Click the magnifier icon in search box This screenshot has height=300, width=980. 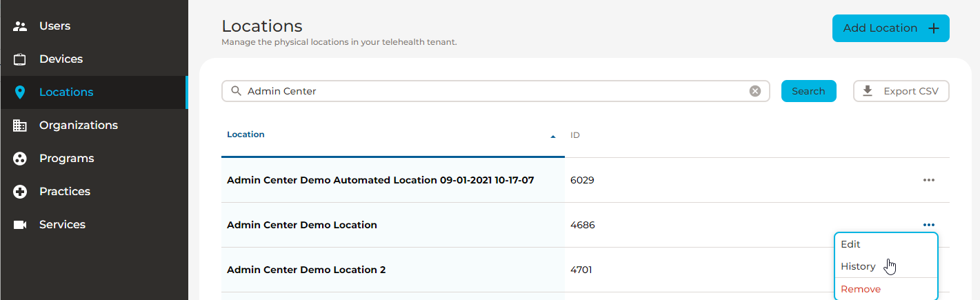(x=237, y=91)
